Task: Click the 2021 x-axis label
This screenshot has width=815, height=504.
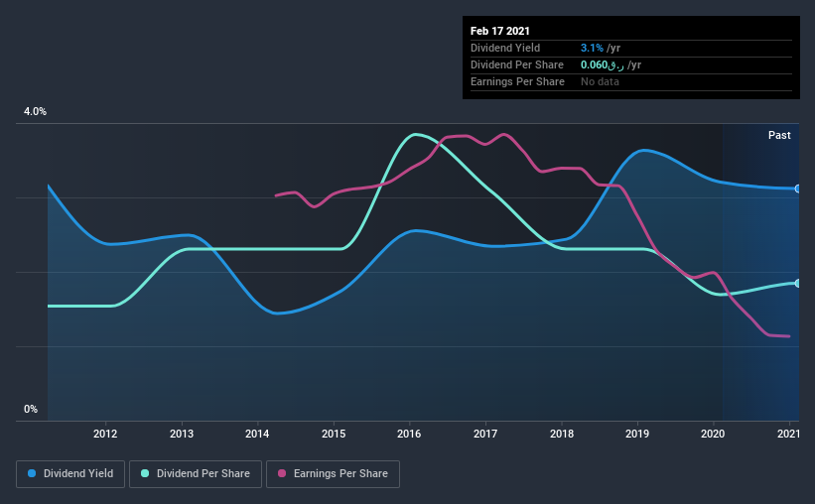Action: pos(788,434)
